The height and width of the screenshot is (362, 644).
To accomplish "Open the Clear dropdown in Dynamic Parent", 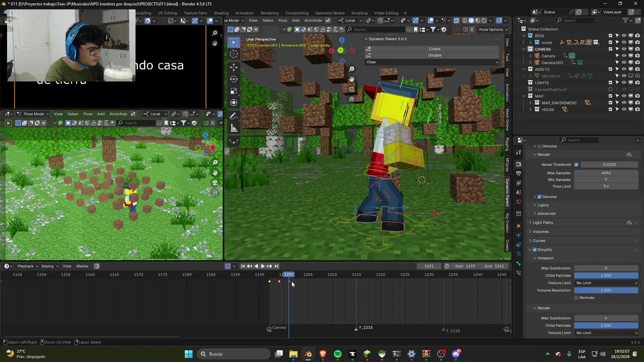I will (x=432, y=62).
